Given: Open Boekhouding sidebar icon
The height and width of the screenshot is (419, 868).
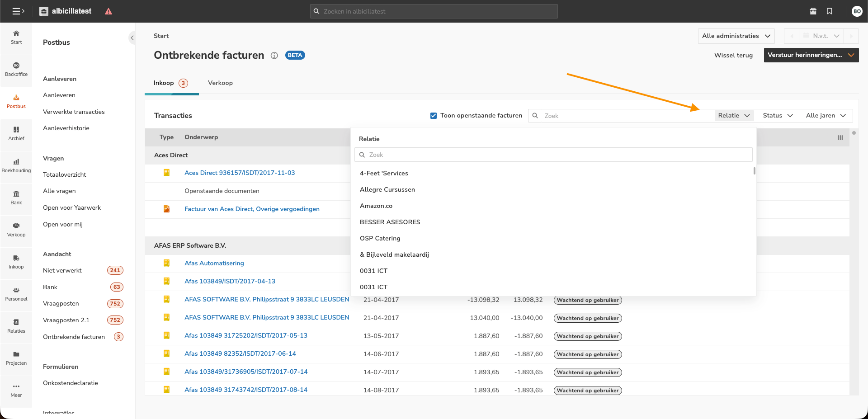Looking at the screenshot, I should pyautogui.click(x=16, y=165).
